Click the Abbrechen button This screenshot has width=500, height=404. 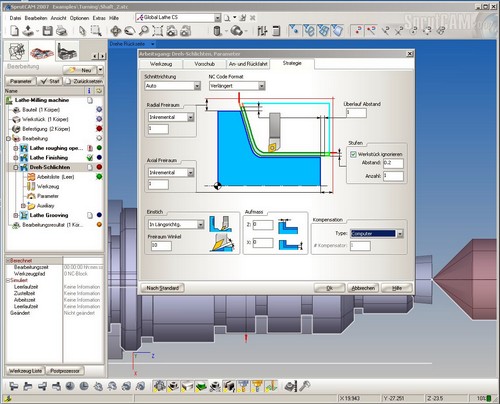pyautogui.click(x=363, y=288)
